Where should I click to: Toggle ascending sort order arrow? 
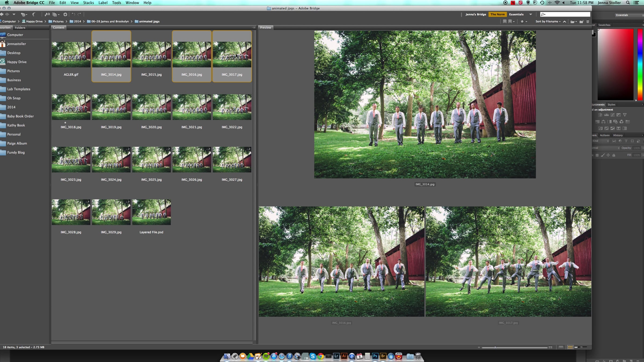click(x=564, y=22)
